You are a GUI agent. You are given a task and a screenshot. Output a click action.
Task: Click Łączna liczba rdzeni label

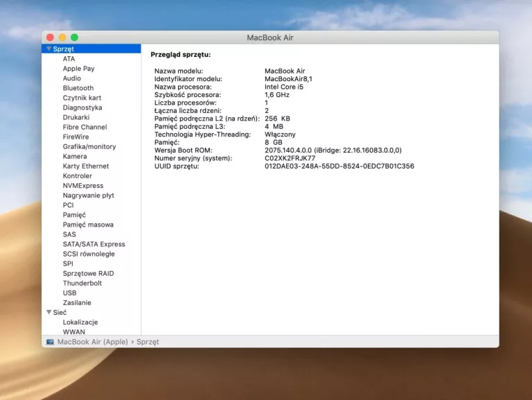(x=188, y=111)
